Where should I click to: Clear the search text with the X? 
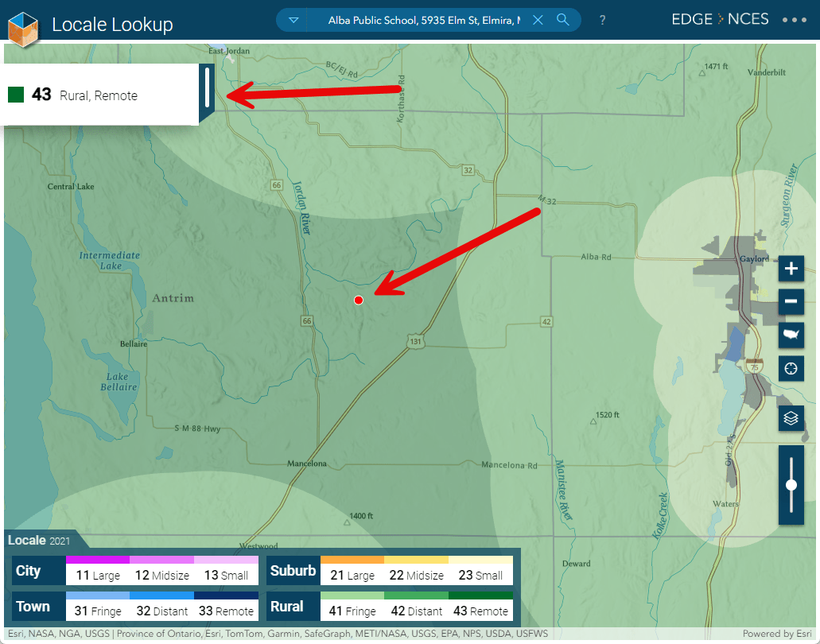538,20
